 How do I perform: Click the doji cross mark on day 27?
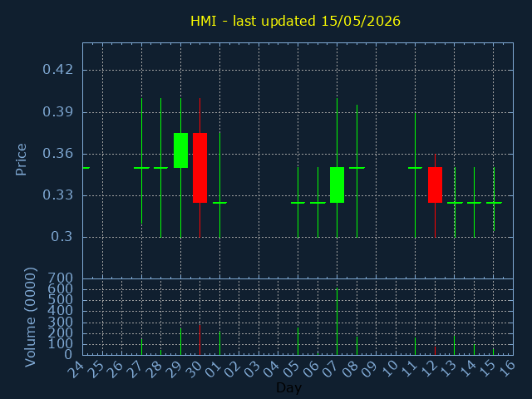141,168
